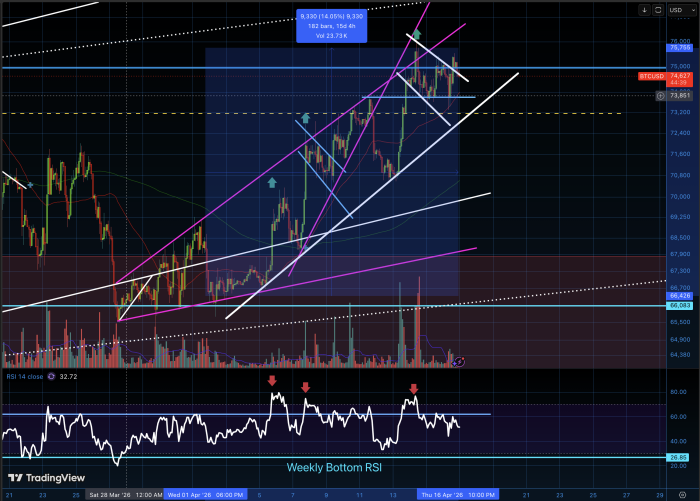Click the cyan 26.85 RSI level label
The height and width of the screenshot is (501, 700).
680,457
